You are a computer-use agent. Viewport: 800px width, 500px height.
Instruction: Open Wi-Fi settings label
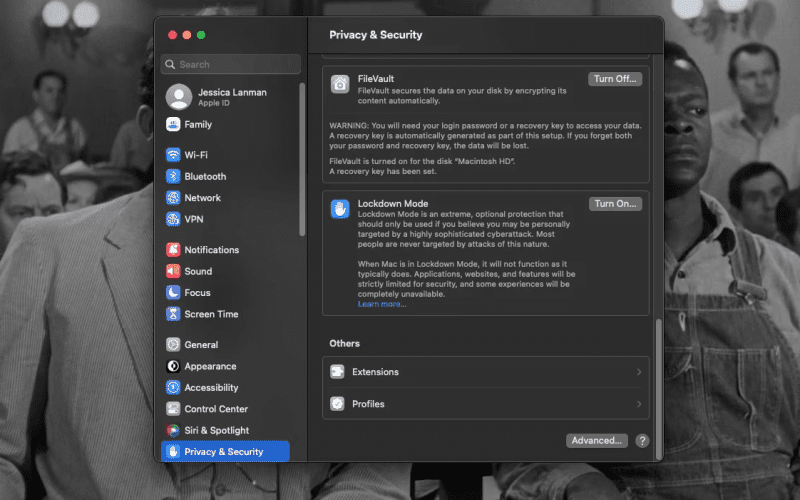coord(196,155)
